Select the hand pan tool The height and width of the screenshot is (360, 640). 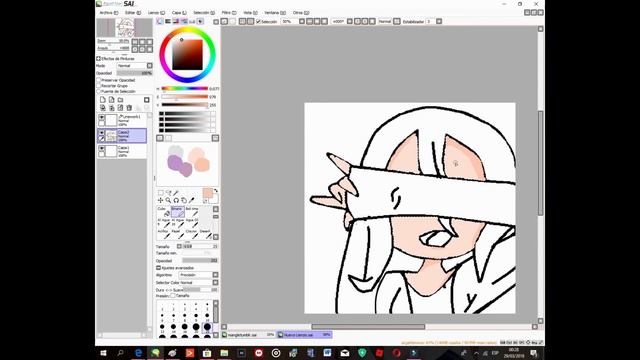click(184, 200)
